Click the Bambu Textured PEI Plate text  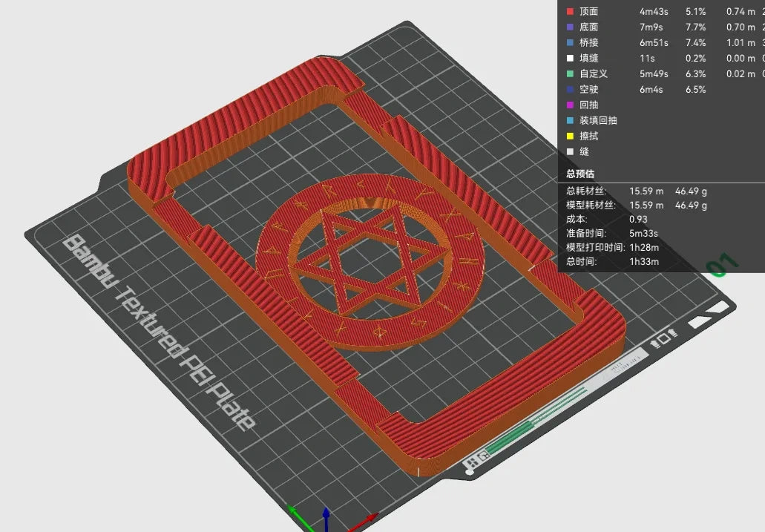[159, 333]
